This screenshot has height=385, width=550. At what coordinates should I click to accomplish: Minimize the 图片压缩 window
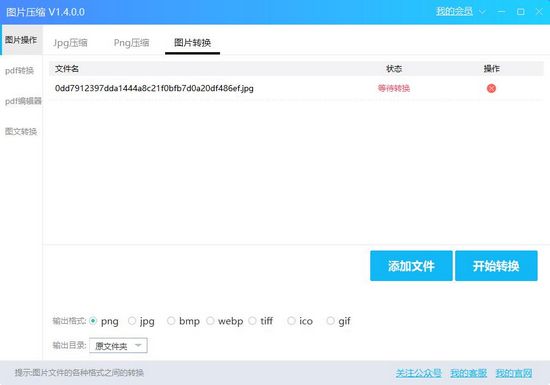point(502,12)
